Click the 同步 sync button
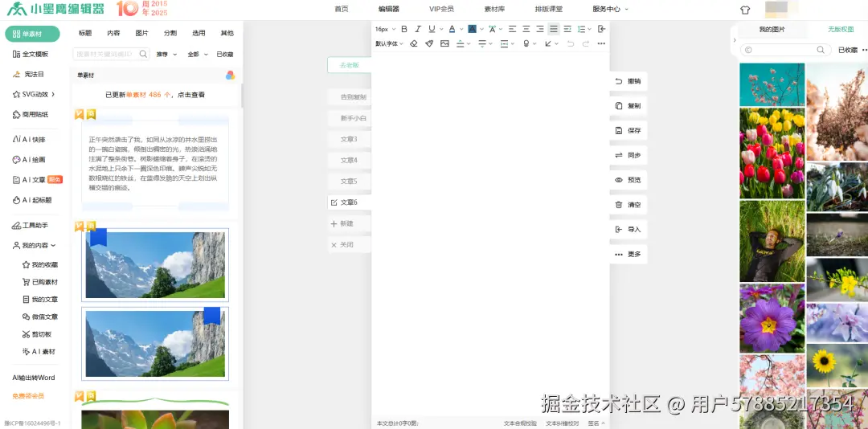The width and height of the screenshot is (868, 429). pos(628,156)
